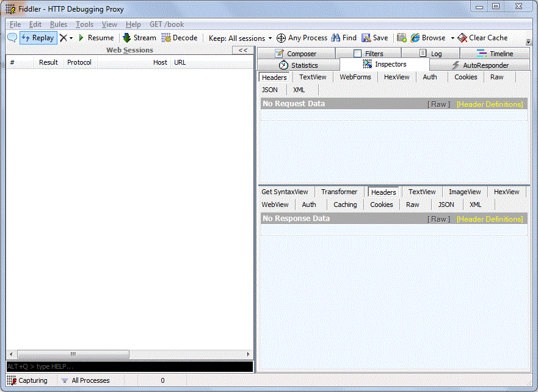
Task: Open the Remove sessions dropdown arrow
Action: point(71,38)
